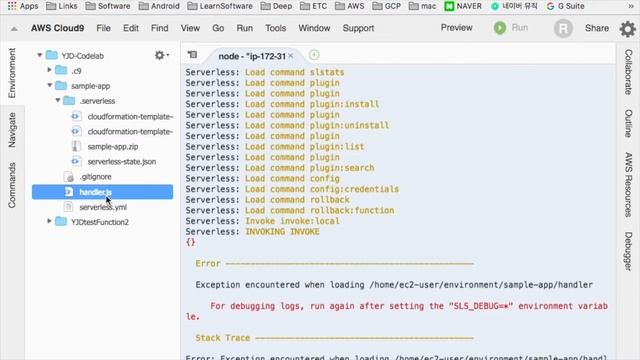Open the View menu

tap(190, 28)
